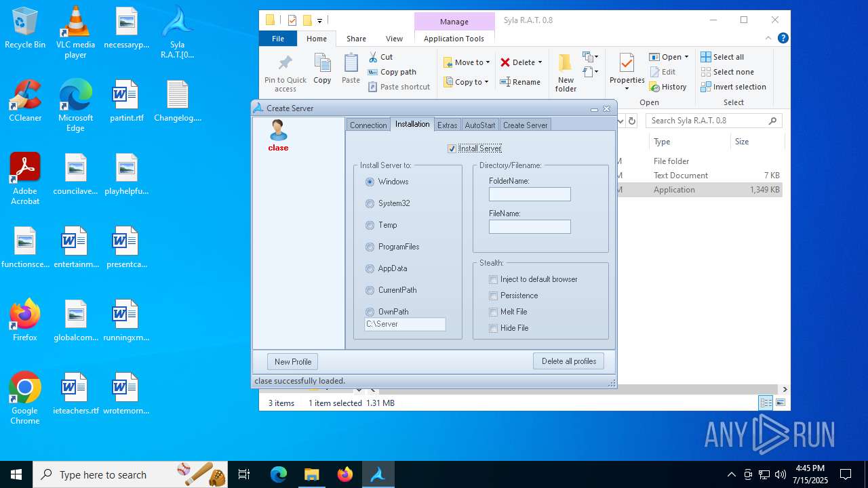Click Rename in the ribbon

click(520, 82)
